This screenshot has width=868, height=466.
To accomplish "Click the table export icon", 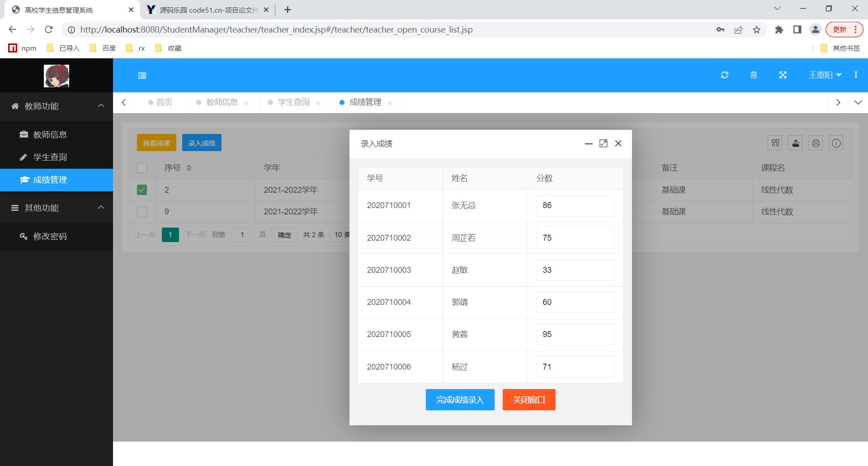I will click(x=796, y=143).
